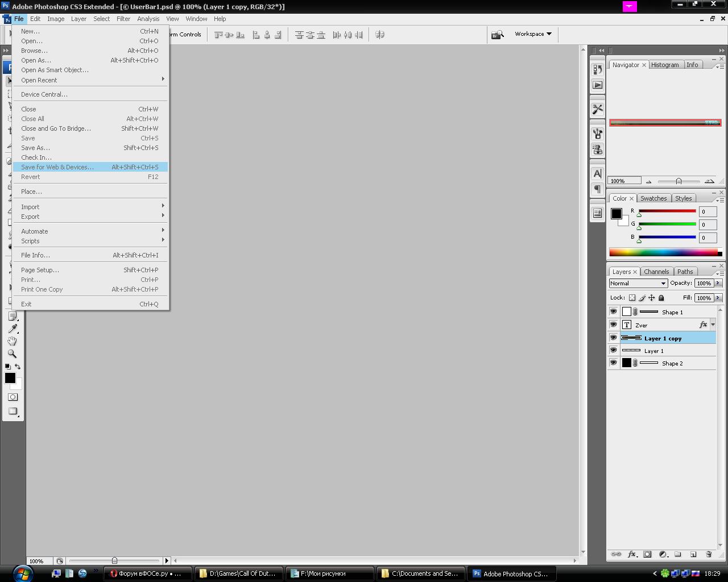Pick the Eyedropper tool
Viewport: 728px width, 582px height.
click(13, 329)
